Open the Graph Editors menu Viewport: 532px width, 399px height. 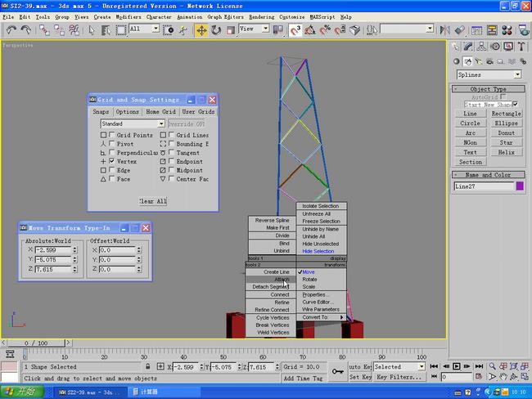pos(226,16)
